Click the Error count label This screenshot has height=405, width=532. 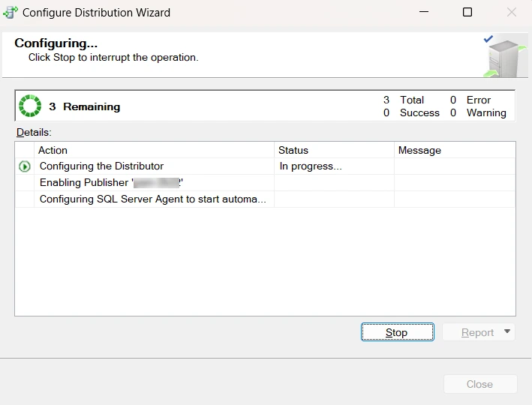[x=479, y=100]
